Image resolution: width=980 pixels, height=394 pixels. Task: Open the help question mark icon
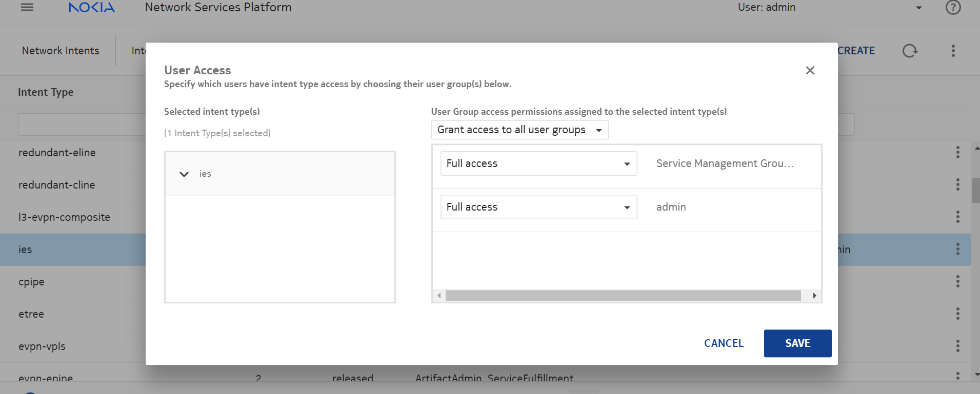pos(953,7)
